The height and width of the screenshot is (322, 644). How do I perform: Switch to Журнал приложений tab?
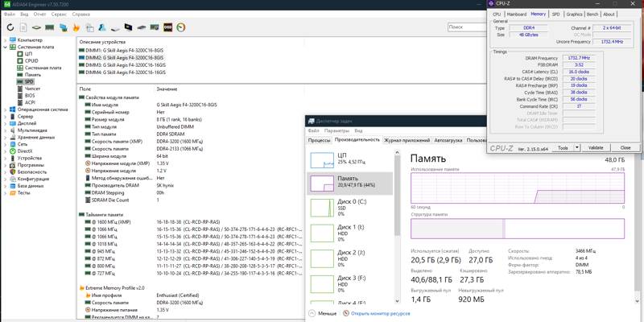[407, 140]
